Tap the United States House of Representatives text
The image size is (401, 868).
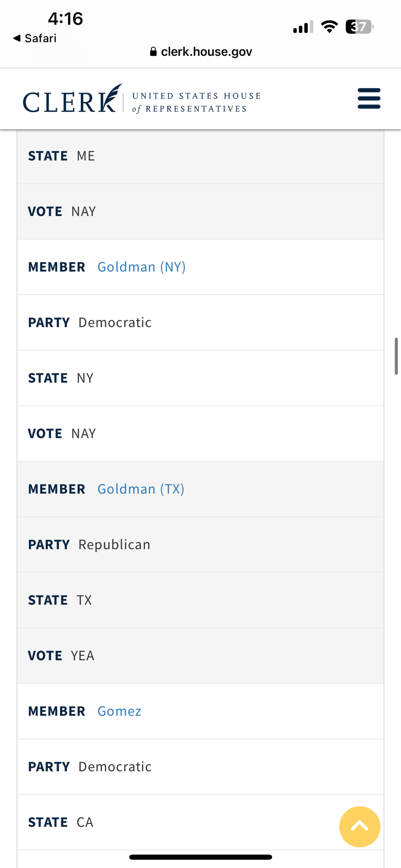[x=196, y=102]
